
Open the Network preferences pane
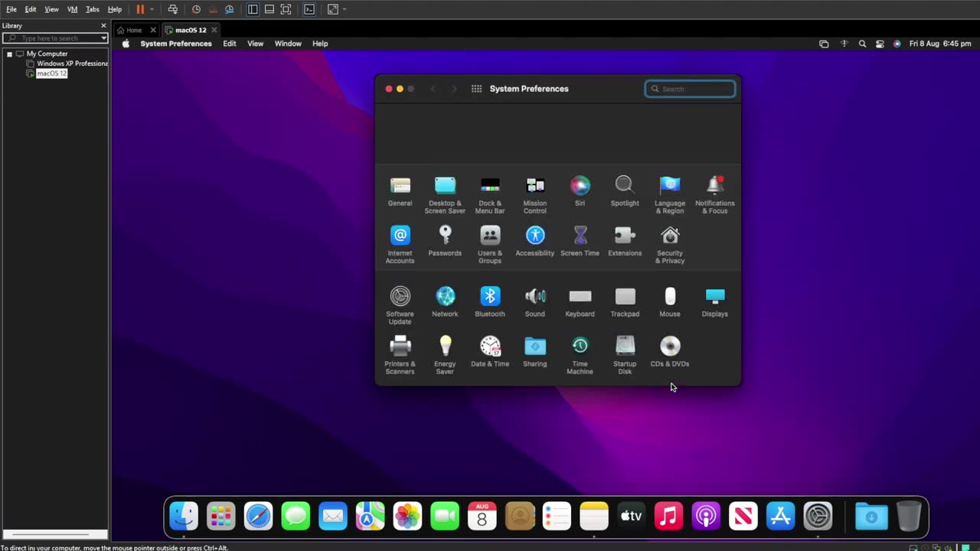pos(445,302)
